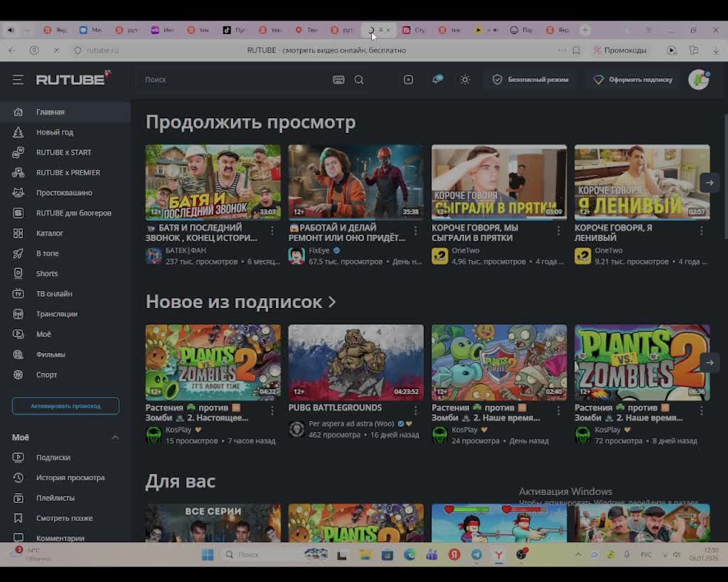728x582 pixels.
Task: Open options for Я ЛЕНИВЫЙ video
Action: [702, 231]
